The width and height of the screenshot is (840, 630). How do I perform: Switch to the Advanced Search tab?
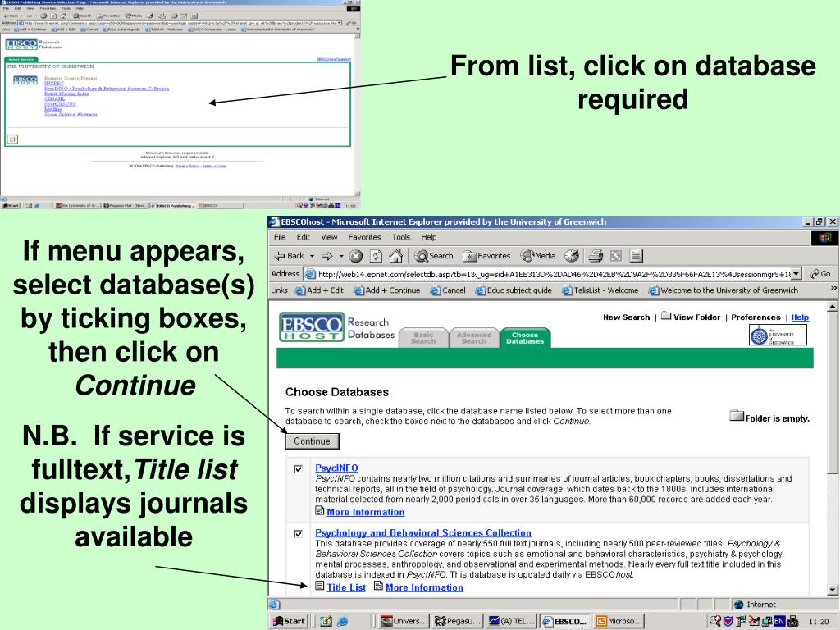474,337
